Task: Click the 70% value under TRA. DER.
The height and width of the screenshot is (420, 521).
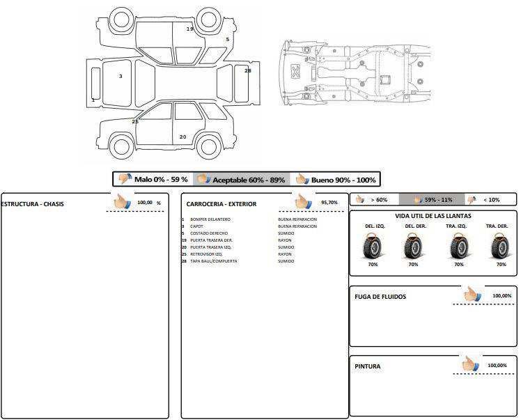Action: tap(501, 265)
